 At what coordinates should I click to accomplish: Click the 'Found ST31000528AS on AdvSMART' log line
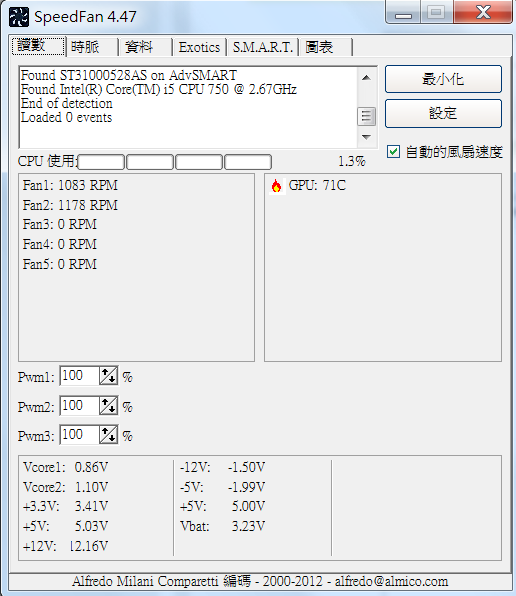(x=129, y=75)
